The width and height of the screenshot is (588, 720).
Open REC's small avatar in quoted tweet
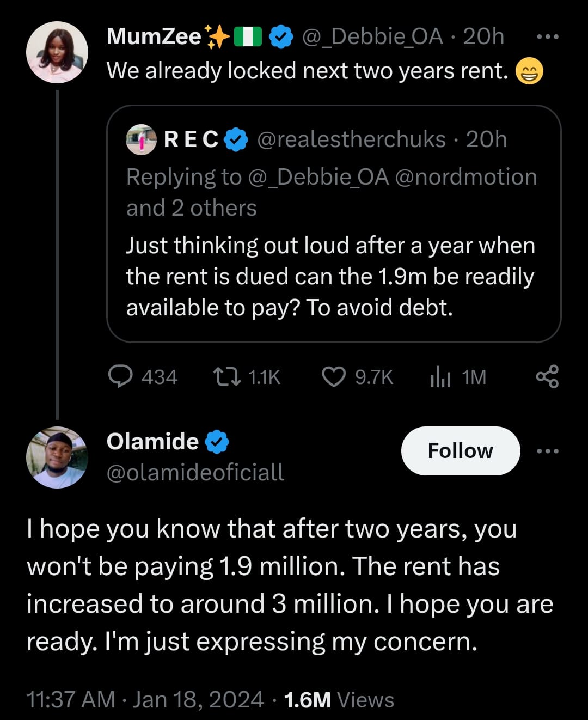click(141, 139)
